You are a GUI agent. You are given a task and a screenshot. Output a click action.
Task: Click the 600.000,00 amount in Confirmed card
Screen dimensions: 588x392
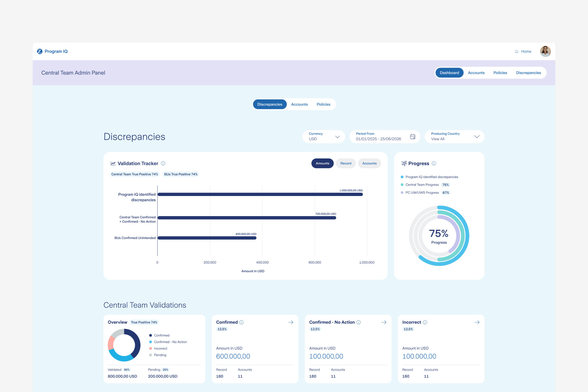point(233,356)
